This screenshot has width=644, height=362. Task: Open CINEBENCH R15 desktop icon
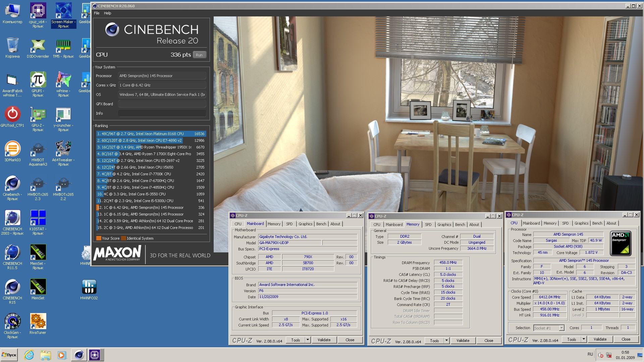pyautogui.click(x=12, y=292)
